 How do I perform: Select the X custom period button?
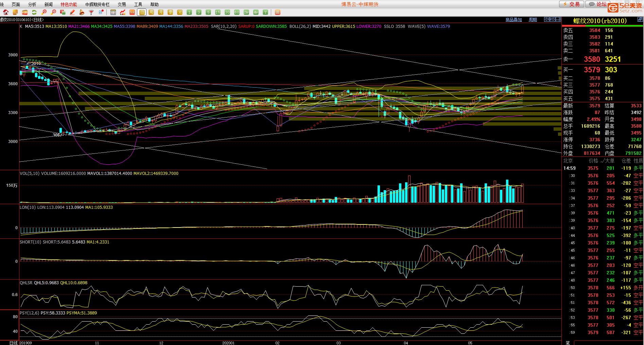coord(180,12)
